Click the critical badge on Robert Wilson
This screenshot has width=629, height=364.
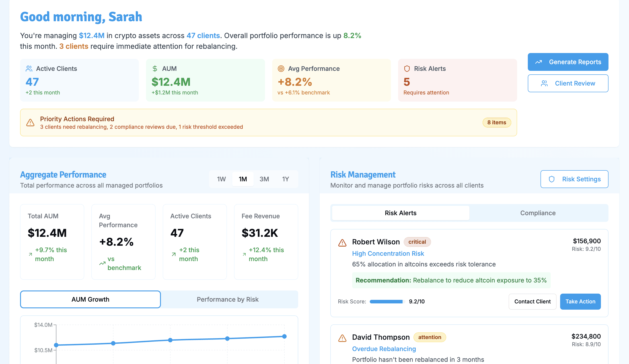tap(417, 242)
